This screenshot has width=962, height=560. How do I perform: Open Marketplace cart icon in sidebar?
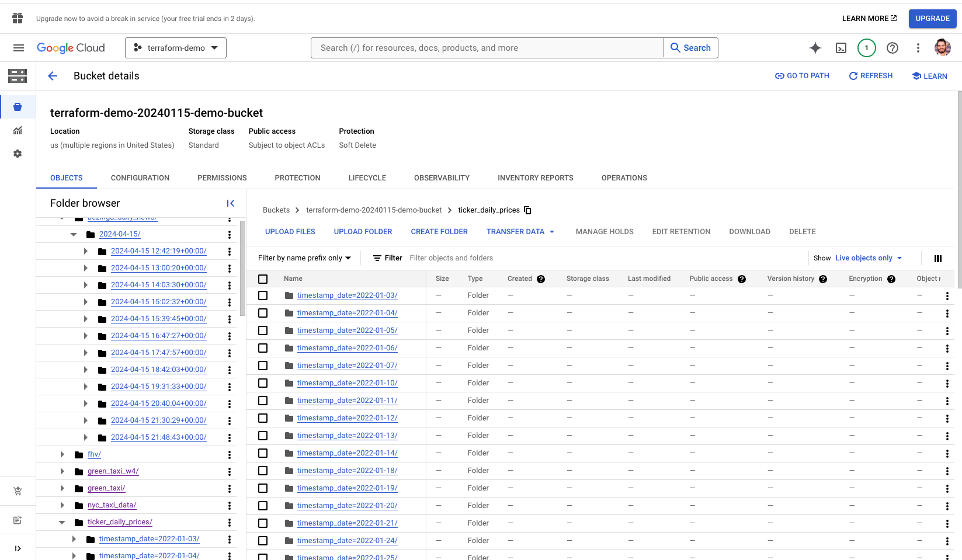tap(18, 491)
